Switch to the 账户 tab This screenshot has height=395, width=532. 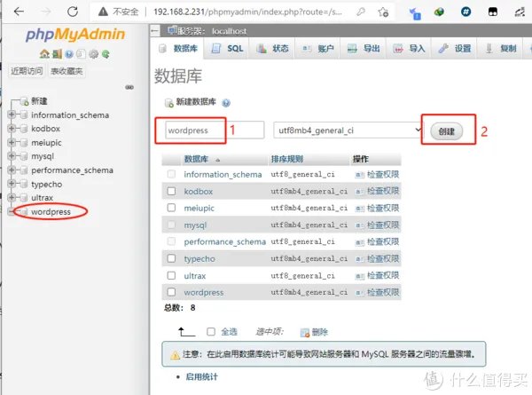coord(318,49)
